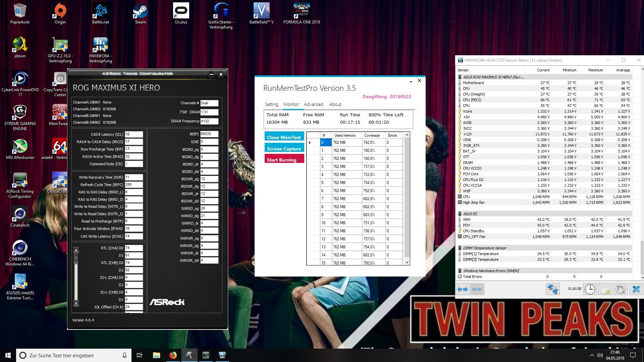Screen dimensions: 644x362
Task: Open the Cinebench desktop icon
Action: pyautogui.click(x=20, y=217)
